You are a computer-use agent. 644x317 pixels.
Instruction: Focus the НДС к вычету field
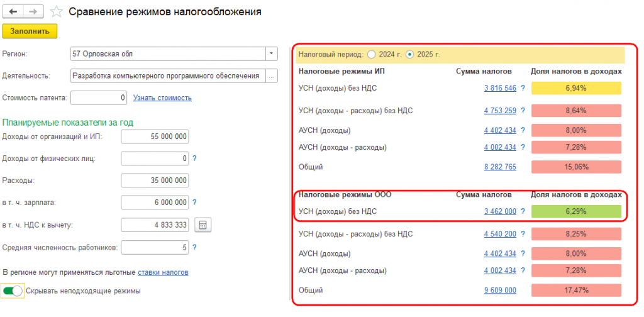[x=155, y=225]
